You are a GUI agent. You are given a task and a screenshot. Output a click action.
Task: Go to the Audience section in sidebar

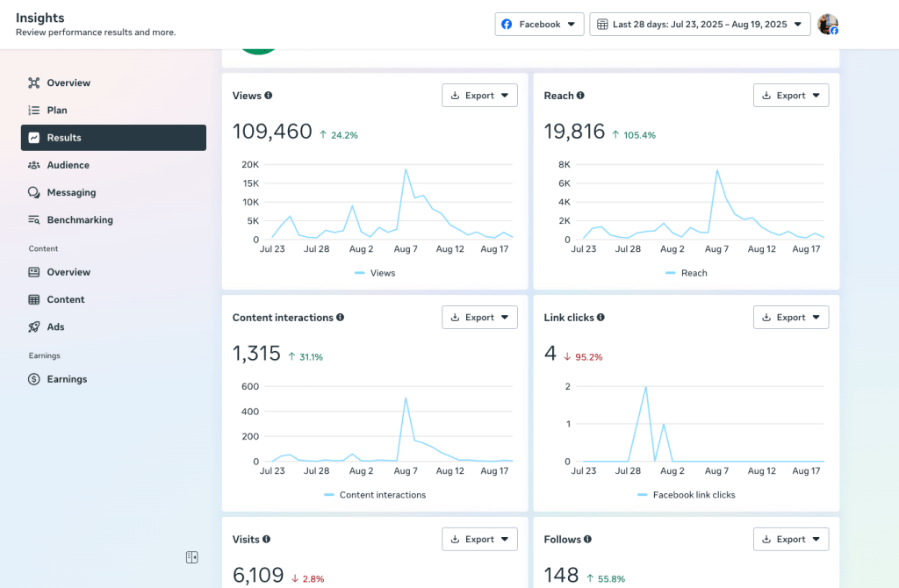(x=68, y=165)
